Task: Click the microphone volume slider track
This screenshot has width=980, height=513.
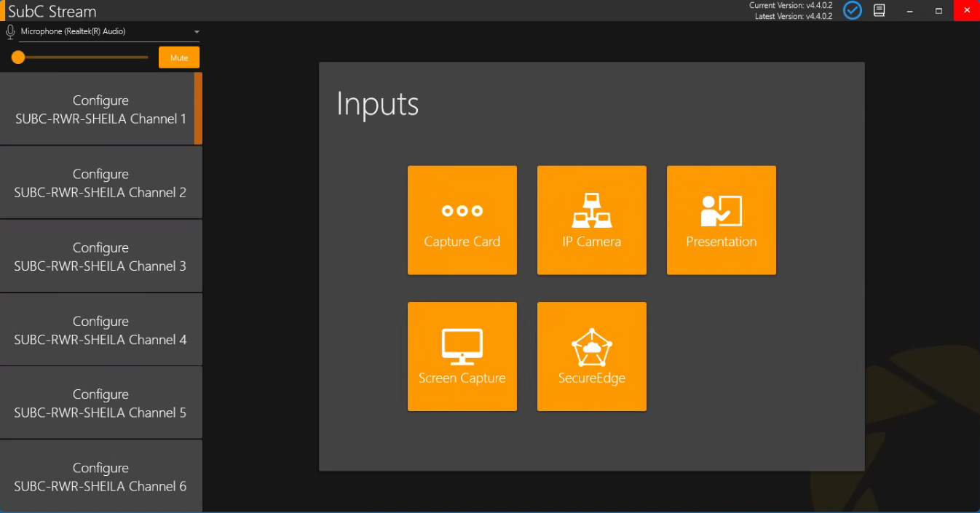Action: [80, 57]
